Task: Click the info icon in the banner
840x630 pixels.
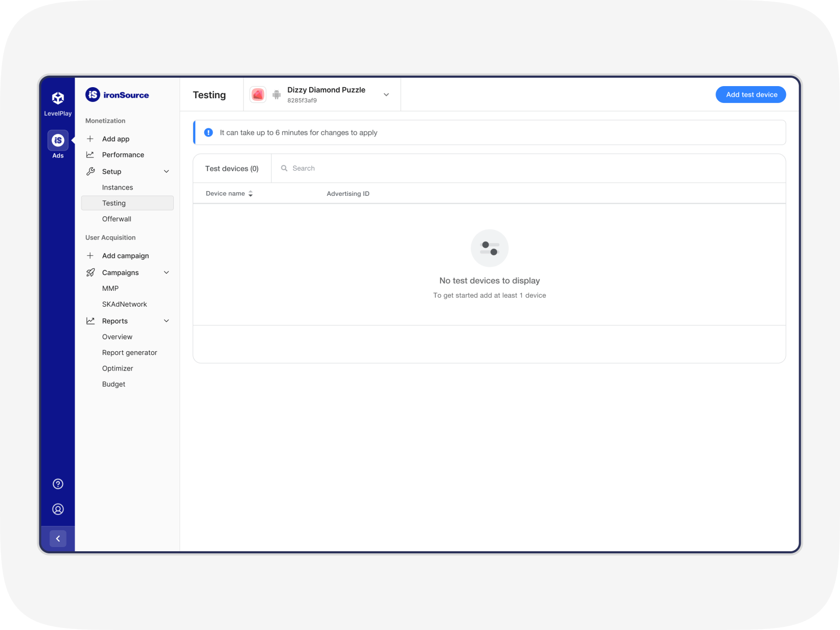Action: [x=208, y=132]
